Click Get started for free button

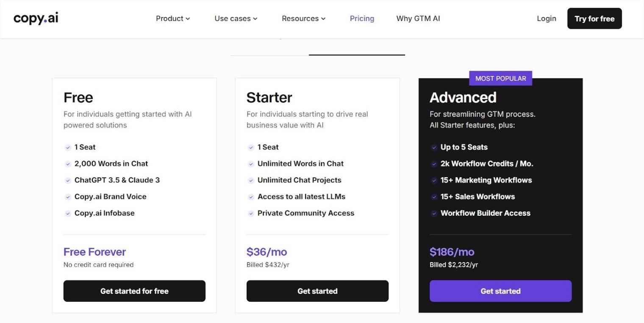tap(134, 291)
